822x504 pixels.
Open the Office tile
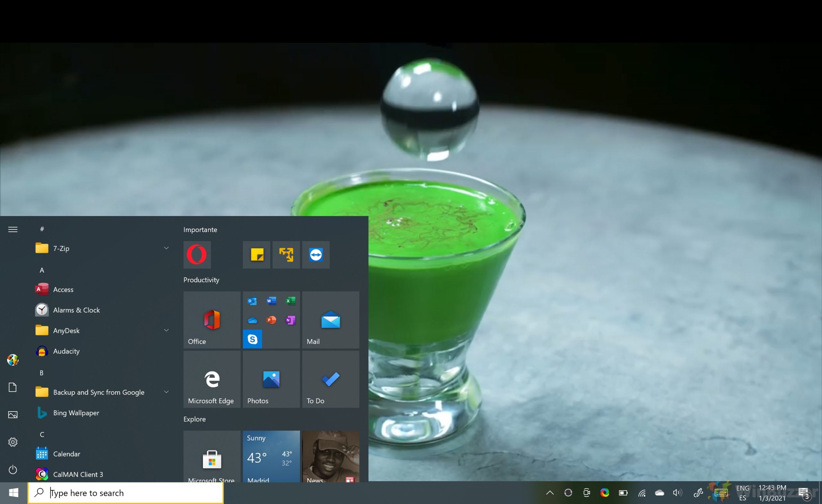[212, 319]
